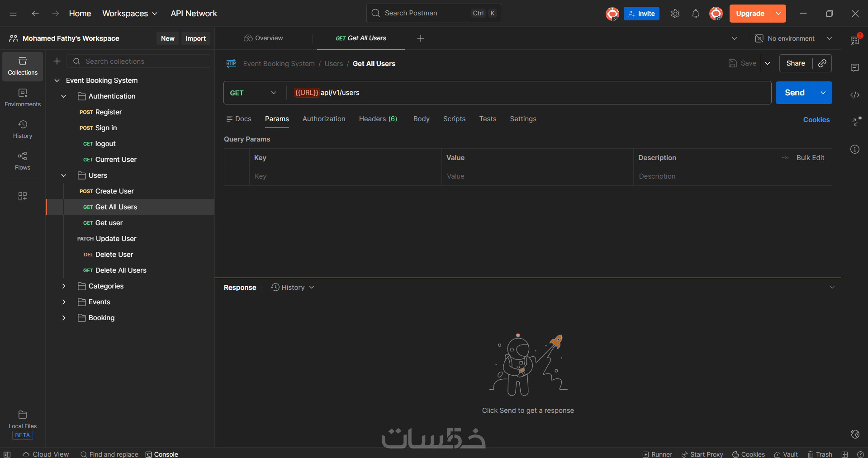Open the HTTP method GET dropdown

pyautogui.click(x=253, y=93)
